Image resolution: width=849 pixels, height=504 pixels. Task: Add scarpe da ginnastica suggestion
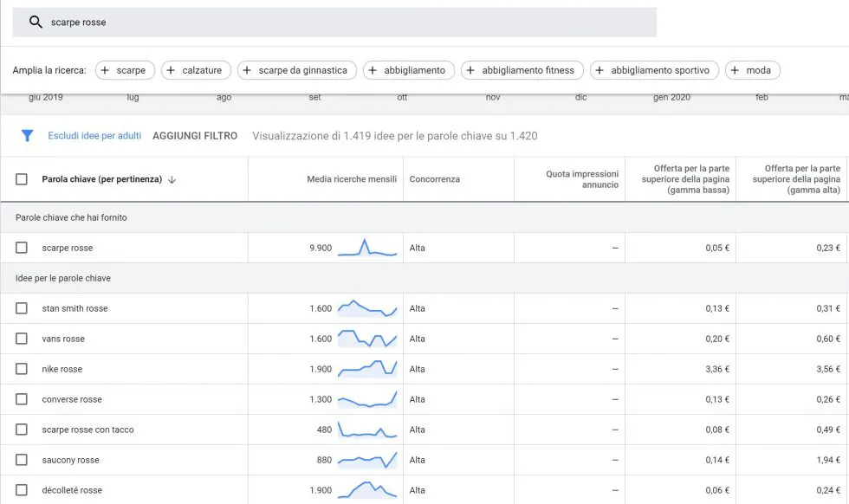coord(296,70)
